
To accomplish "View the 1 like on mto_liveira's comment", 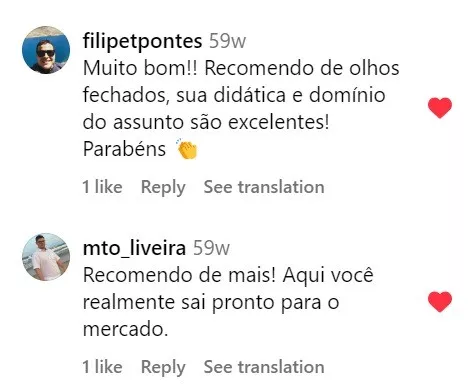I will 102,367.
